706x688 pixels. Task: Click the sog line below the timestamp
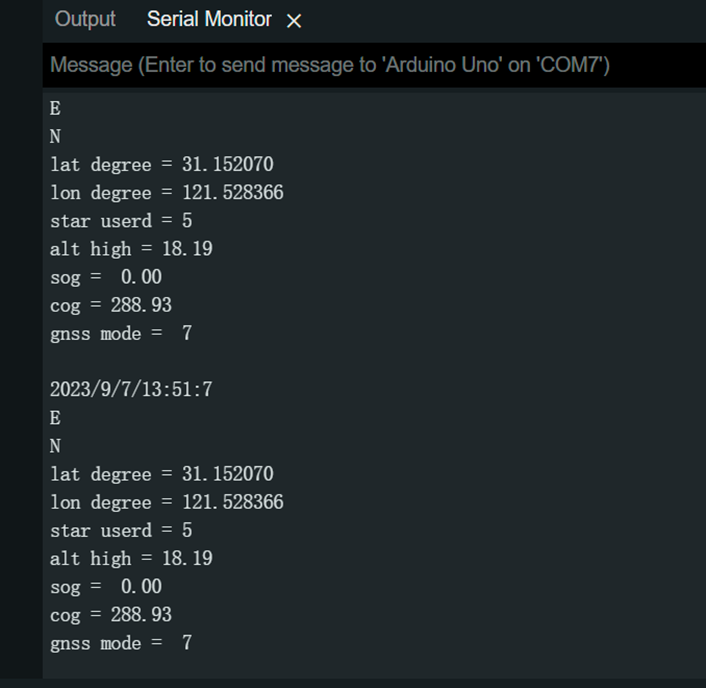tap(106, 587)
